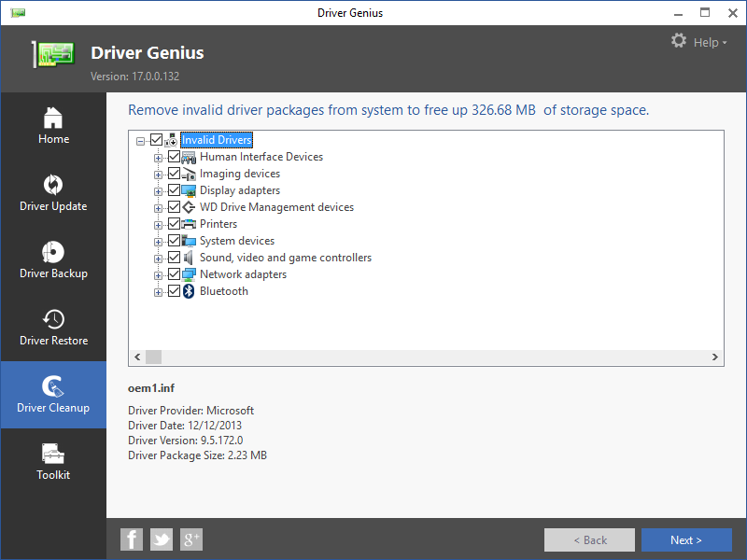Go to Driver Backup label in sidebar
Screen dimensions: 747x560
[53, 273]
